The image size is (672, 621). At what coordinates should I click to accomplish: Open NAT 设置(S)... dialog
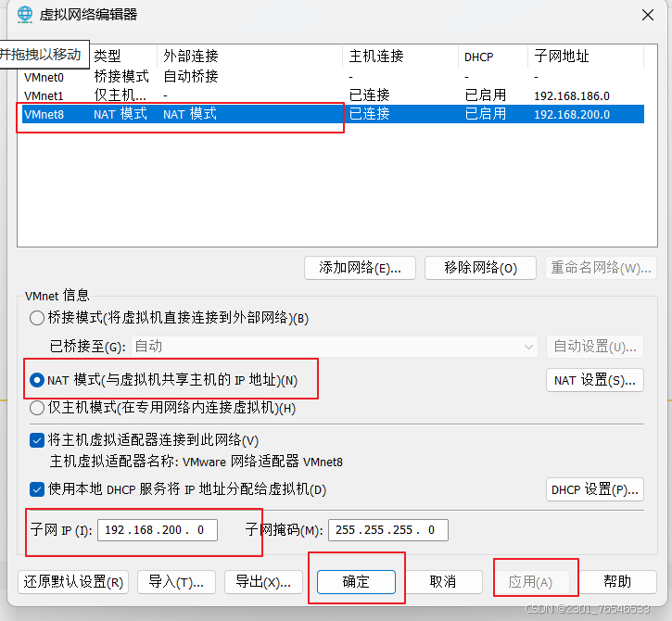[595, 380]
